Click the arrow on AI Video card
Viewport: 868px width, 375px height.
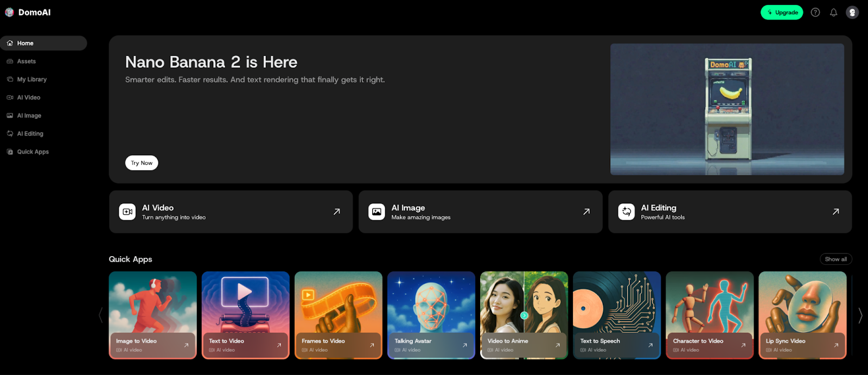coord(337,212)
